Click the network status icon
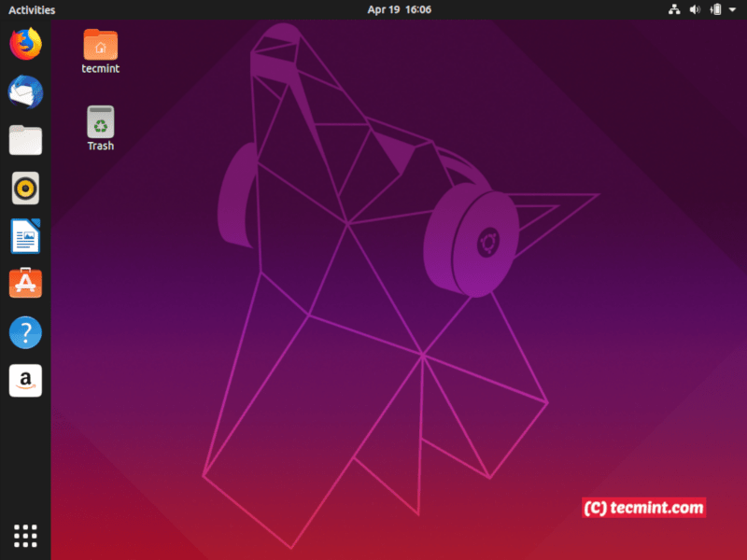The height and width of the screenshot is (560, 747). [674, 9]
